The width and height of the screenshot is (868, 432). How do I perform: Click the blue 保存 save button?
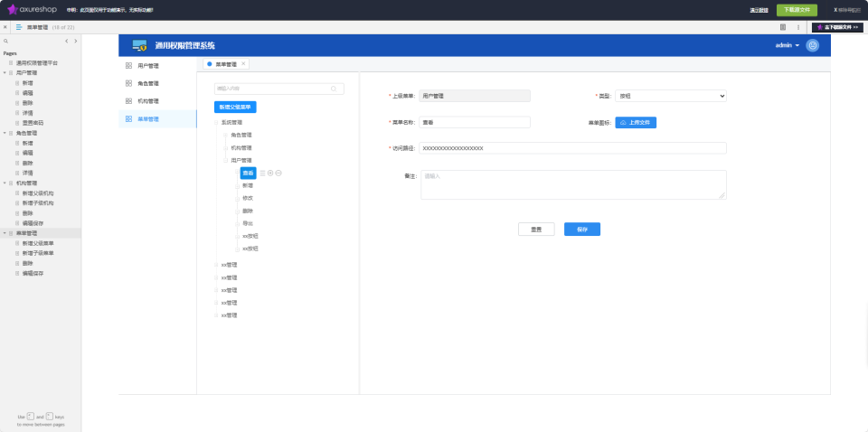click(x=581, y=229)
